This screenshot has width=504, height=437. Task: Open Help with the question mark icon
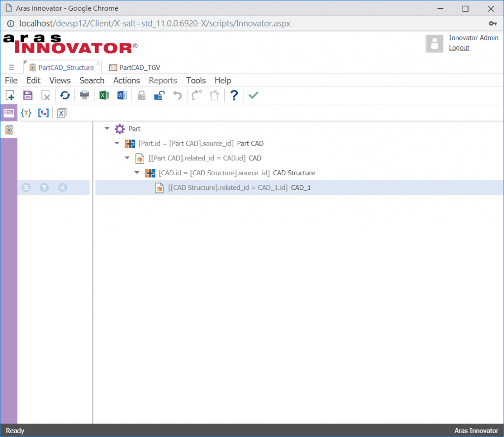pyautogui.click(x=234, y=95)
